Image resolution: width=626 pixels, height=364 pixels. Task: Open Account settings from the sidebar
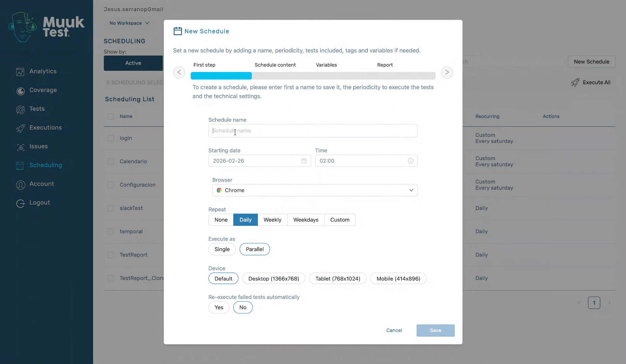tap(21, 184)
